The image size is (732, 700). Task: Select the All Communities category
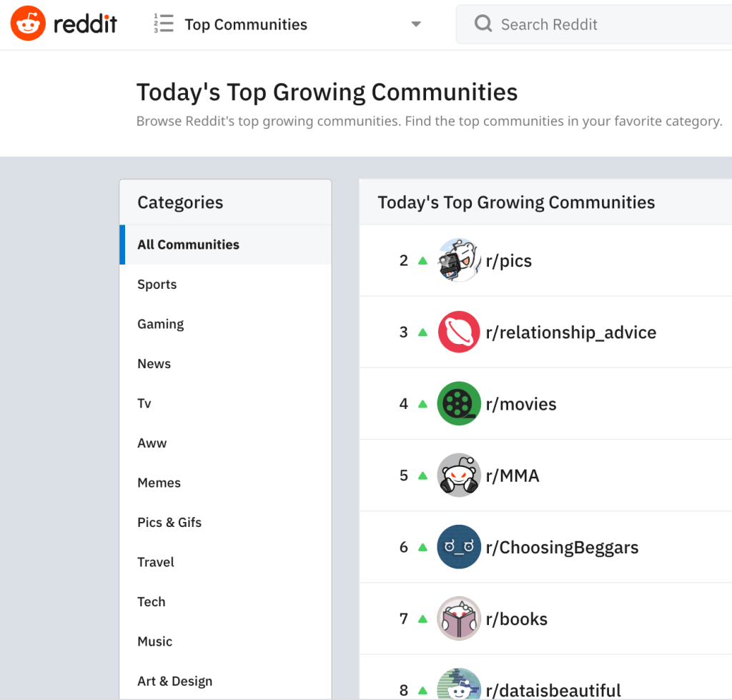click(x=189, y=245)
